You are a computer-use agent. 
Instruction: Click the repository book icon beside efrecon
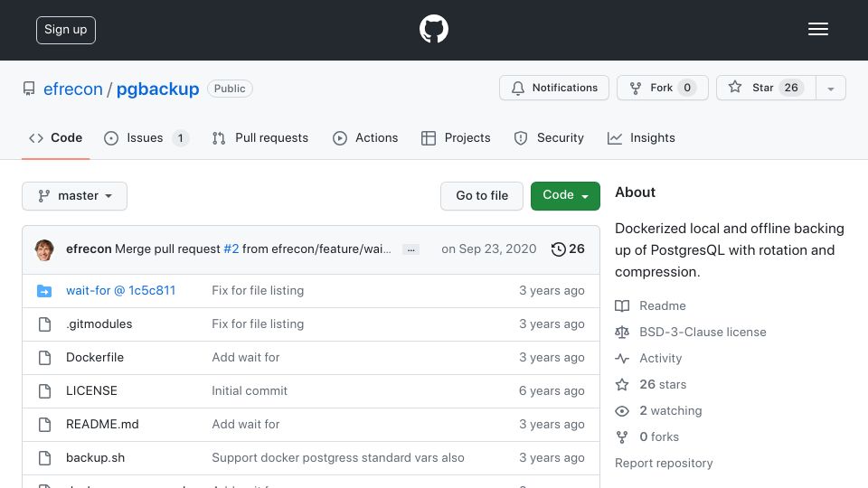pos(29,89)
